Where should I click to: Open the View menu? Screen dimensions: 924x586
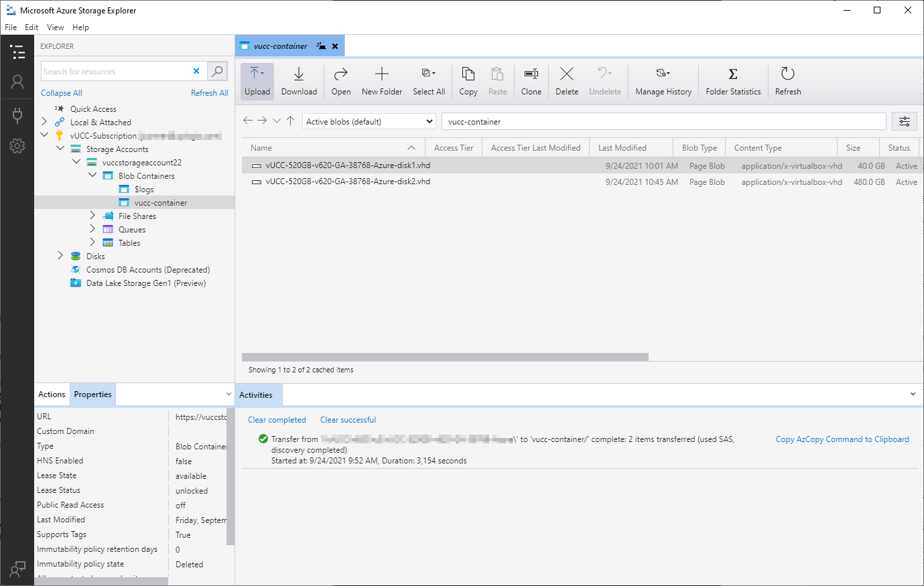tap(55, 27)
